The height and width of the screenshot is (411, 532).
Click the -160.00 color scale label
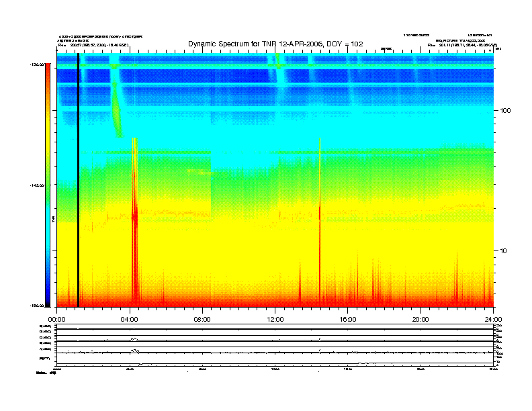37,306
